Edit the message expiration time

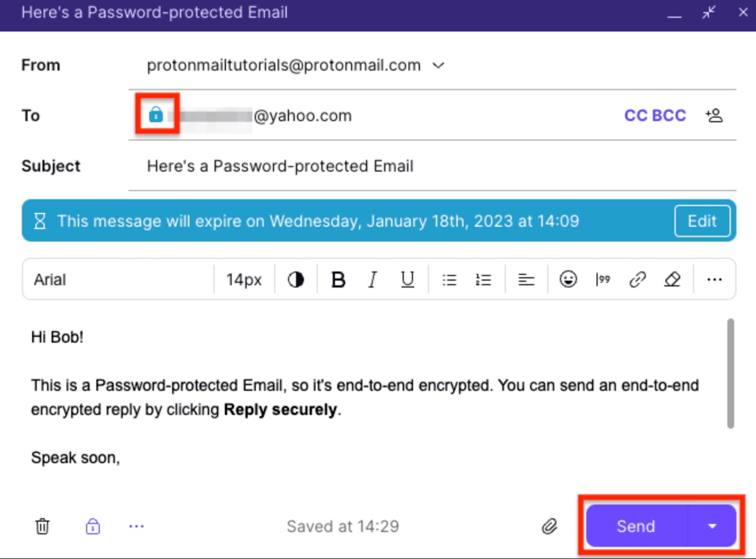pyautogui.click(x=702, y=221)
